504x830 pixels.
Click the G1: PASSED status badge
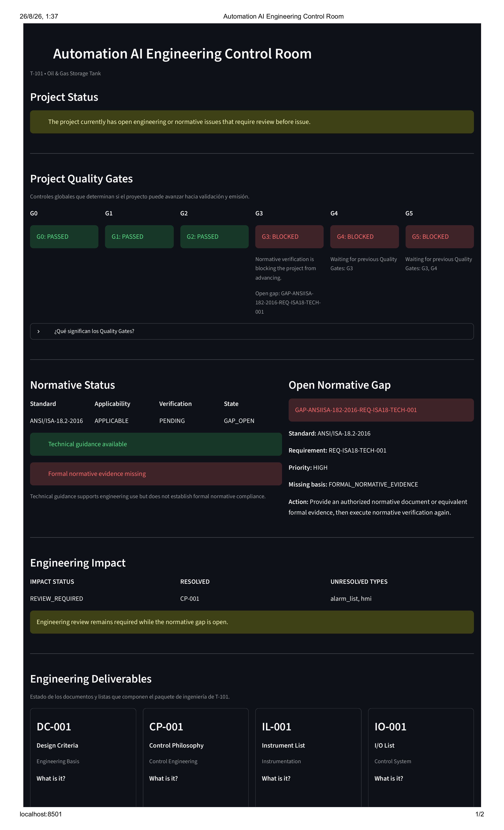(x=139, y=237)
